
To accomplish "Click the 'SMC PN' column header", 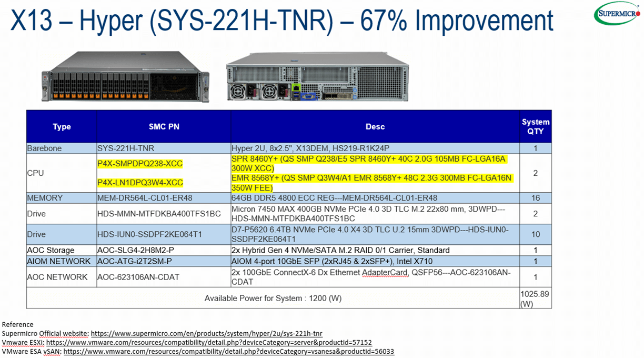I will [x=164, y=127].
